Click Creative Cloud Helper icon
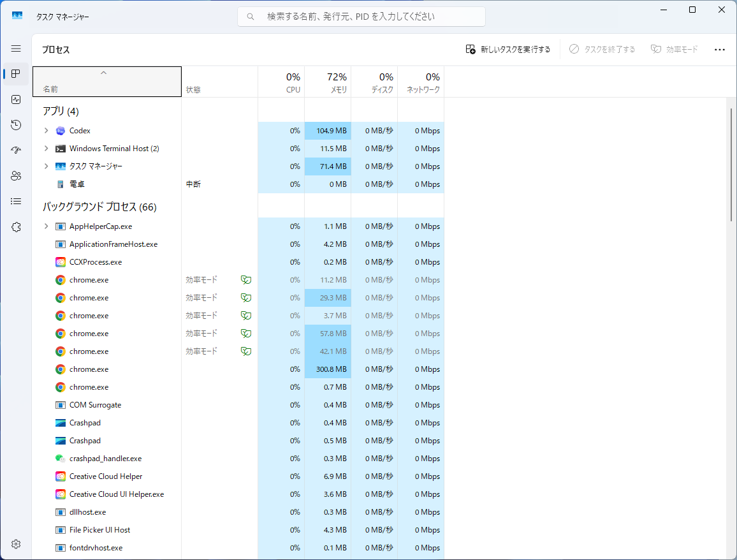737x560 pixels. (61, 476)
